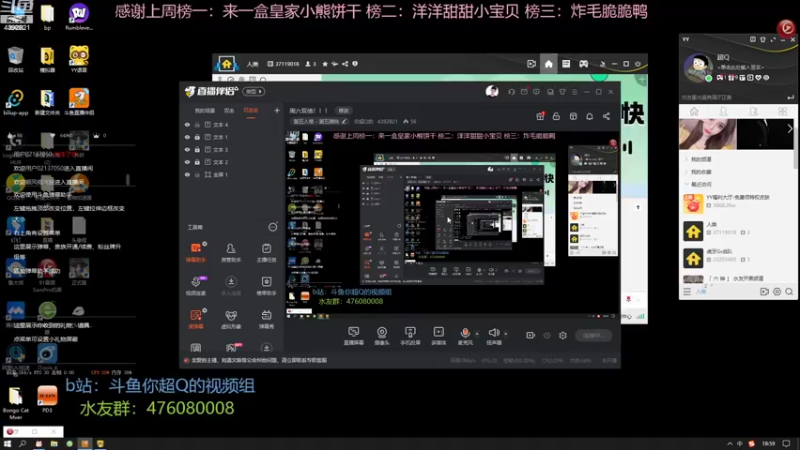This screenshot has width=800, height=450.
Task: Open the 主播任务 tool icon
Action: pyautogui.click(x=266, y=252)
